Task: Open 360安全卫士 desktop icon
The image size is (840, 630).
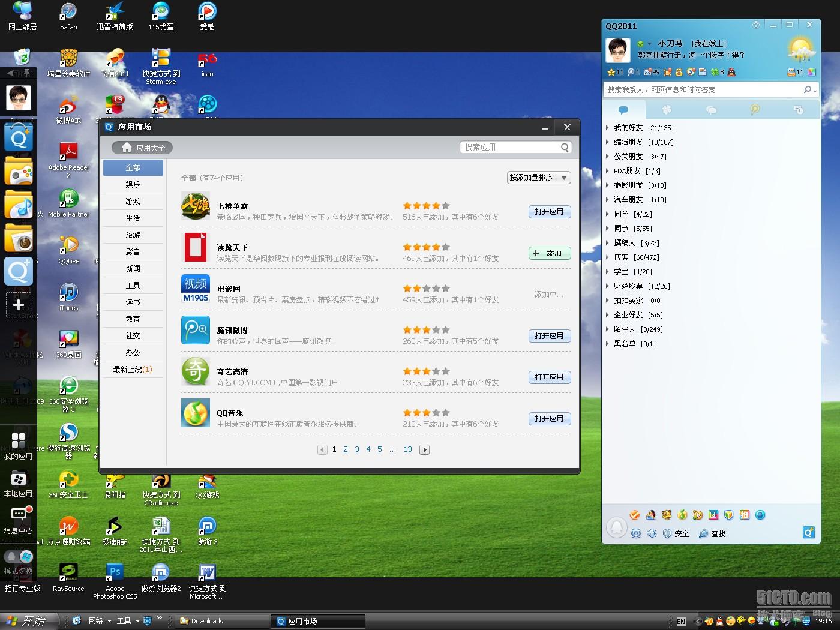Action: point(68,485)
